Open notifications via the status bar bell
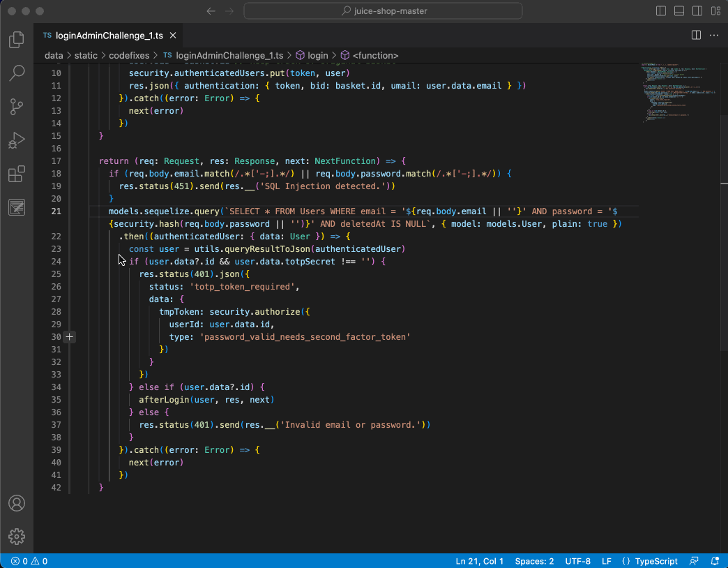This screenshot has width=728, height=568. (714, 560)
